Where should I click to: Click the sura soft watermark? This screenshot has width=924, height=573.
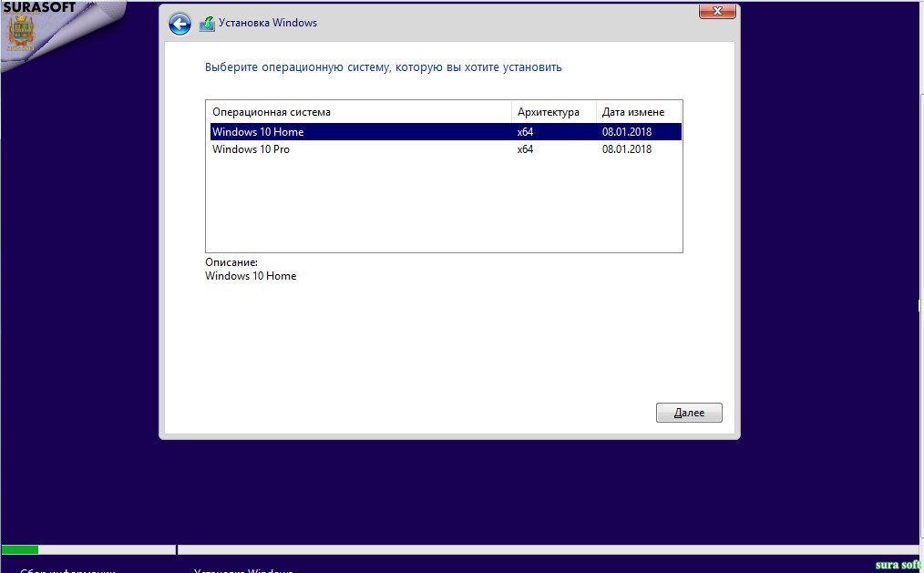[x=898, y=565]
